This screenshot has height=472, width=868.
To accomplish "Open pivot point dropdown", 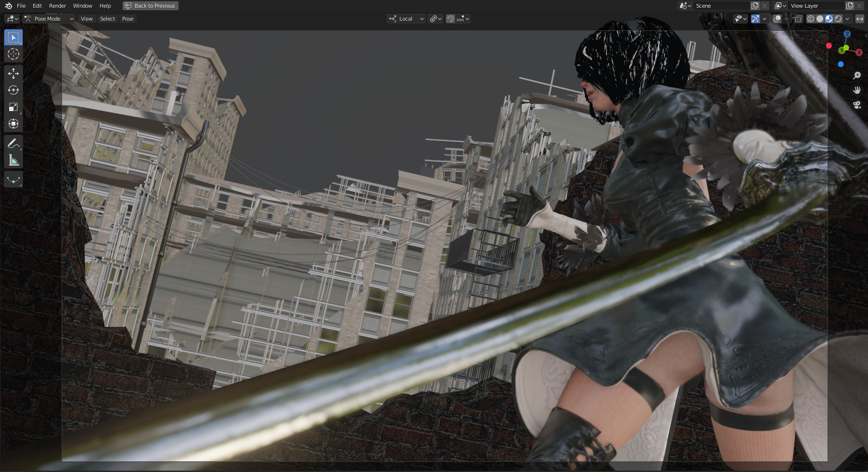I will click(x=435, y=19).
